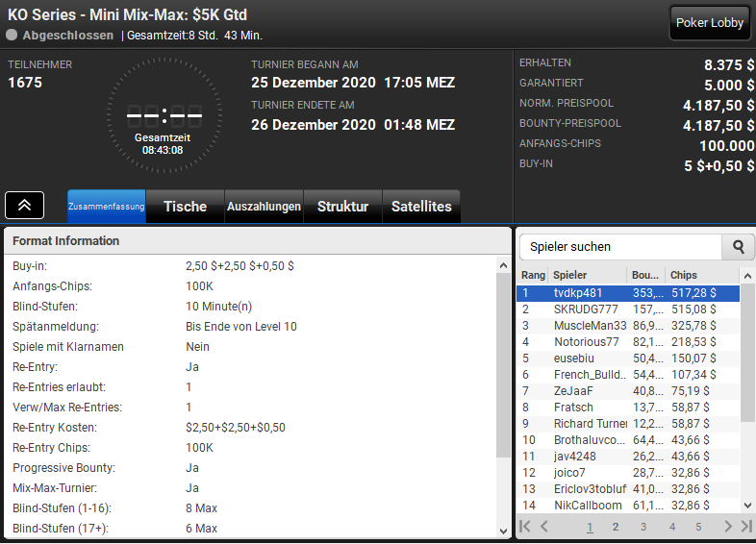This screenshot has width=756, height=544.
Task: Select player SKRUDG777 in the ranking list
Action: click(x=586, y=309)
